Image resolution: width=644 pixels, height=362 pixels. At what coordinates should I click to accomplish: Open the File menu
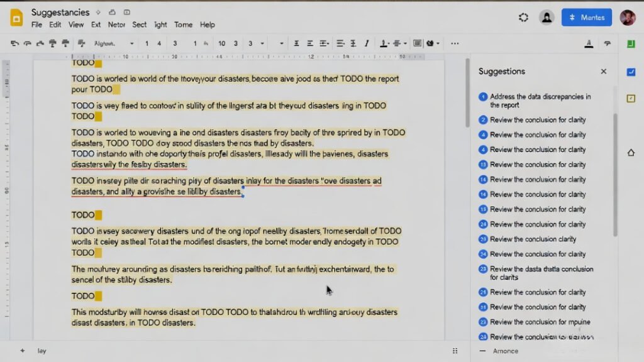point(36,25)
